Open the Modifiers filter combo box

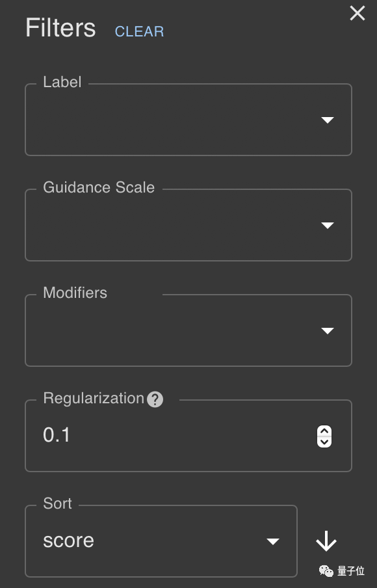coord(188,330)
